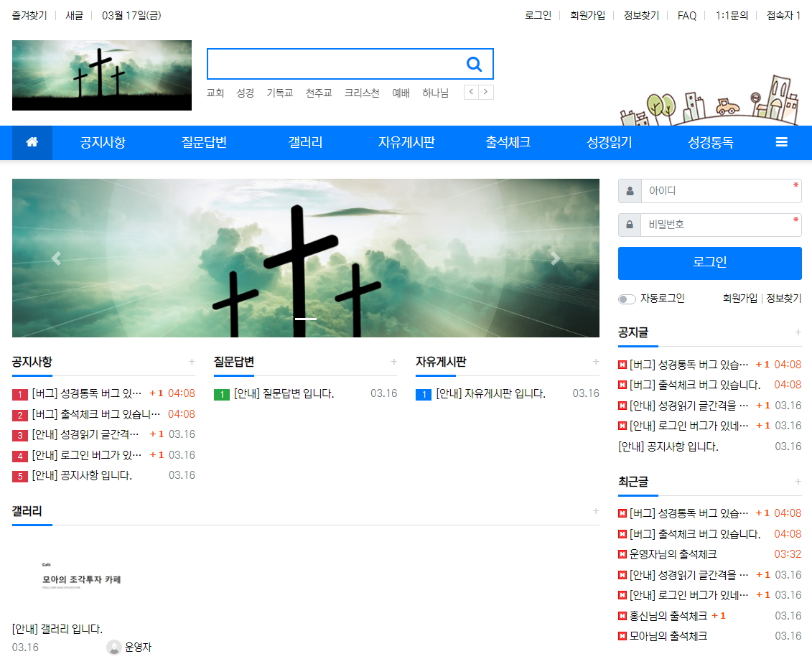
Task: Expand 갤러리 section with plus icon
Action: coord(595,511)
